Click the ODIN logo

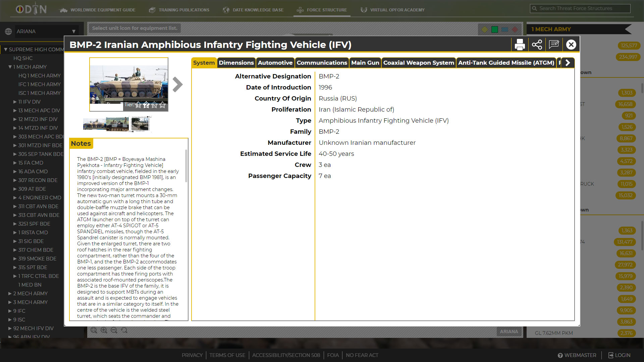[31, 9]
